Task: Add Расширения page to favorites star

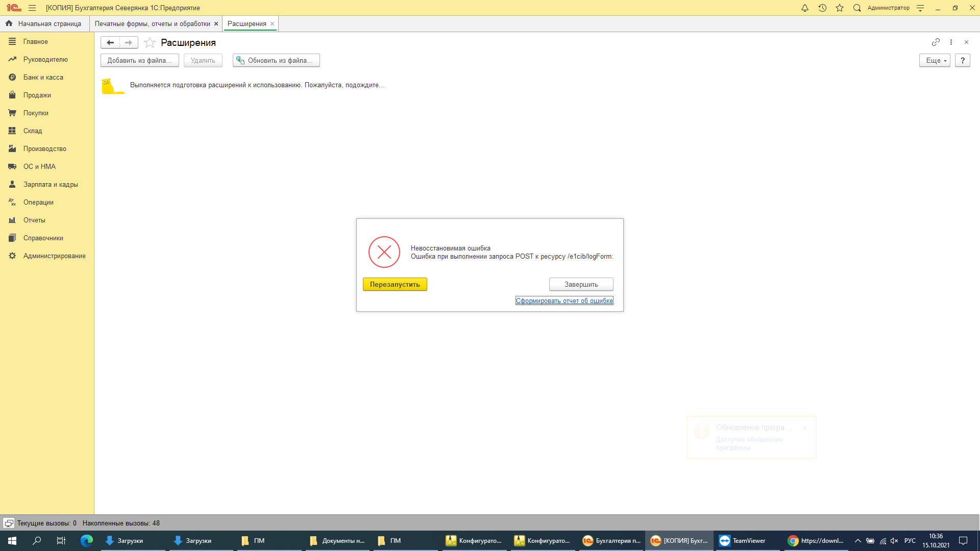Action: [150, 42]
